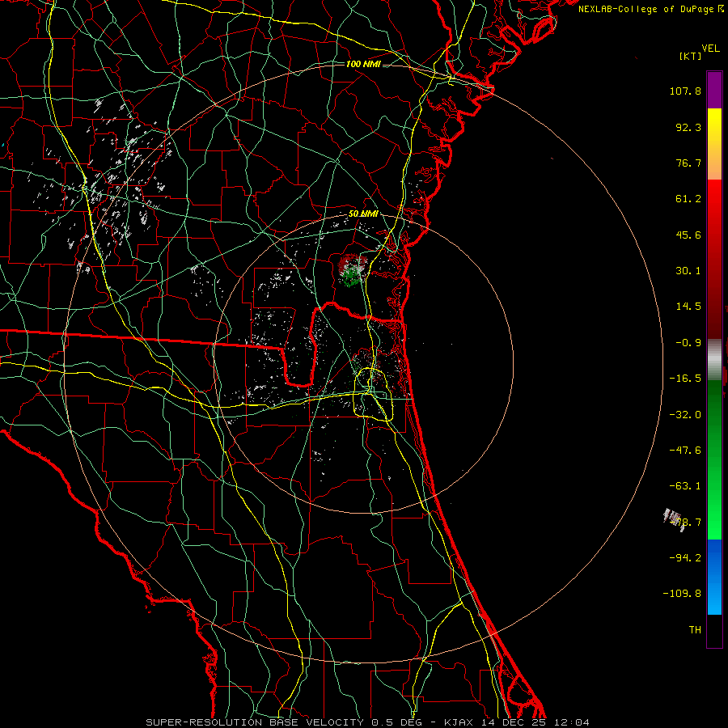Screen dimensions: 728x728
Task: Pick the gray near-zero segment of the color bar
Action: click(714, 359)
